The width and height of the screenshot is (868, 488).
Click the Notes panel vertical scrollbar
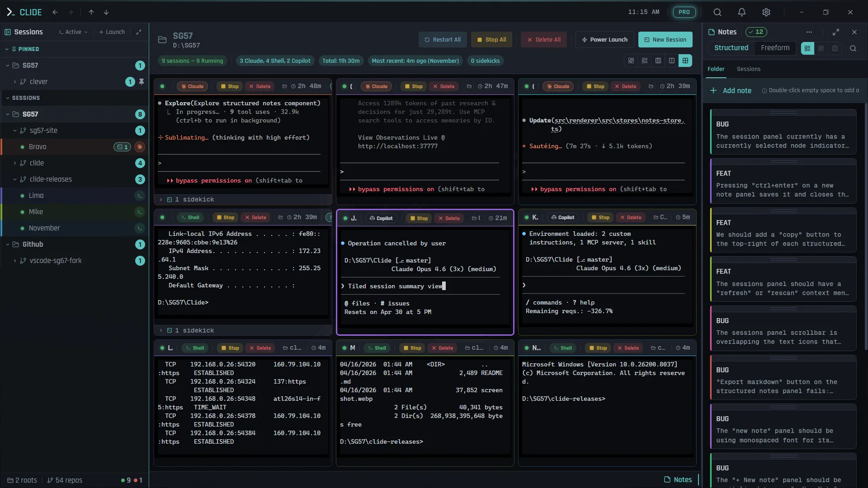click(x=866, y=226)
